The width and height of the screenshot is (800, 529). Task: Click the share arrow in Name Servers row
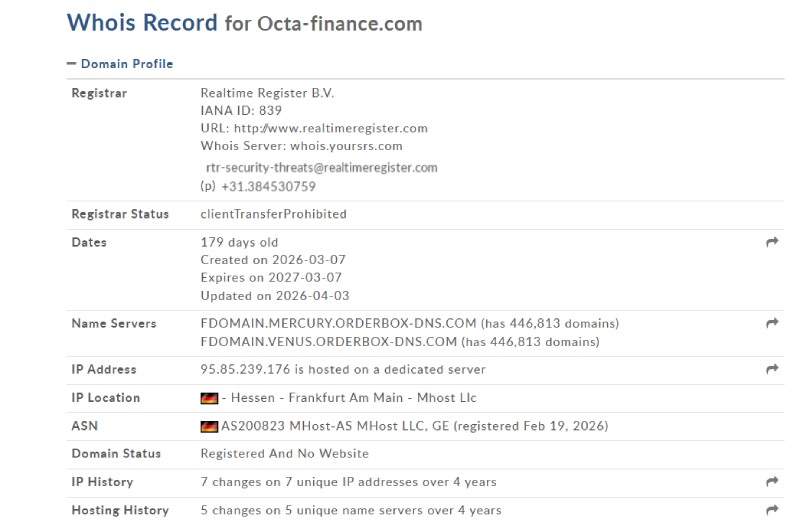772,323
